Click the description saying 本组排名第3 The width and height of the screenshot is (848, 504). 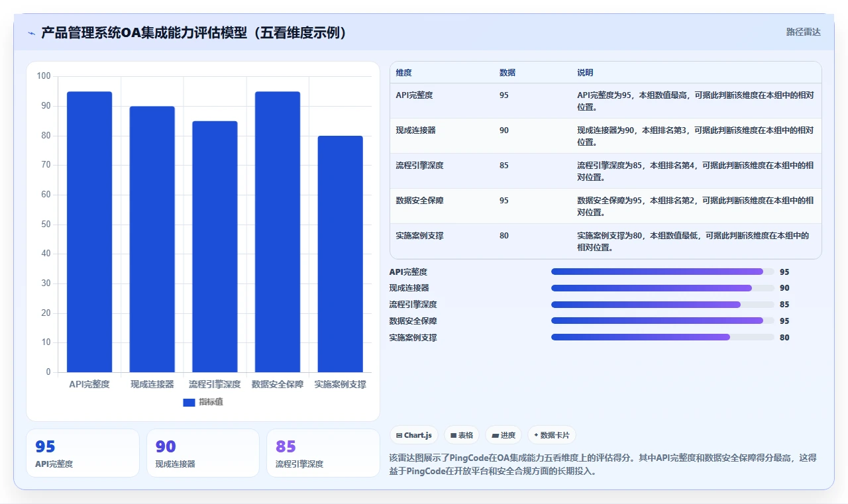click(x=695, y=136)
